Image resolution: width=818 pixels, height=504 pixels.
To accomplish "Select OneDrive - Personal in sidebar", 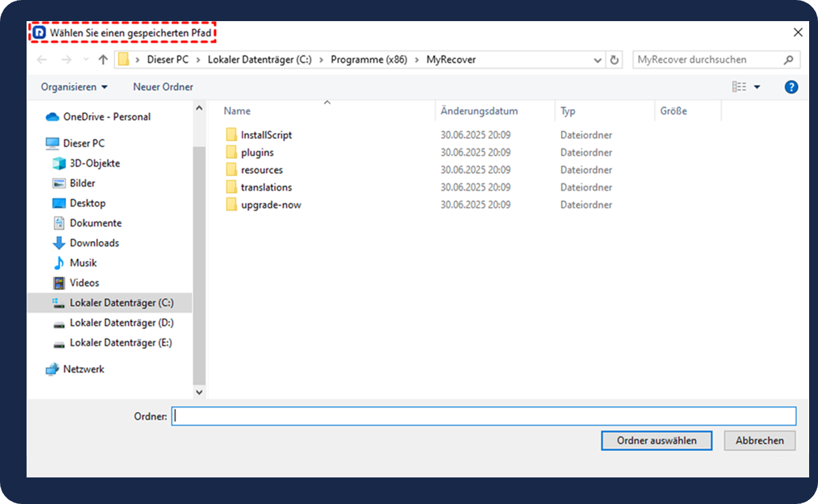I will coord(106,116).
